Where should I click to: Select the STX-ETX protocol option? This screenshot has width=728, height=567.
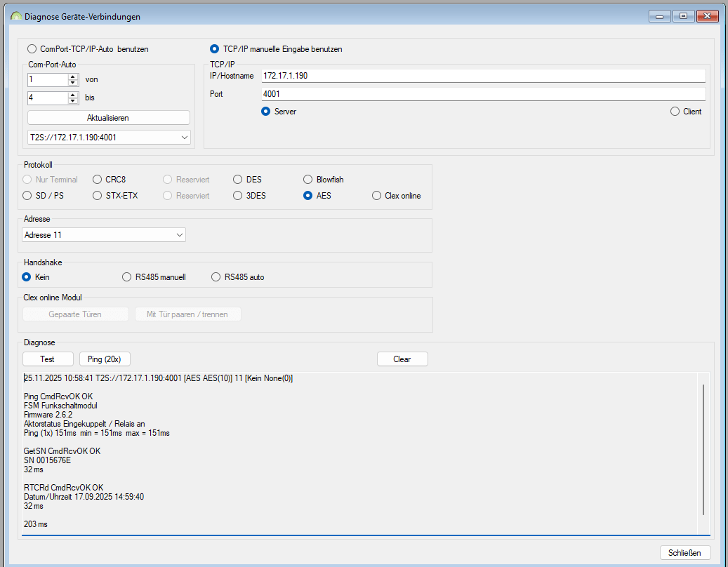click(x=98, y=196)
